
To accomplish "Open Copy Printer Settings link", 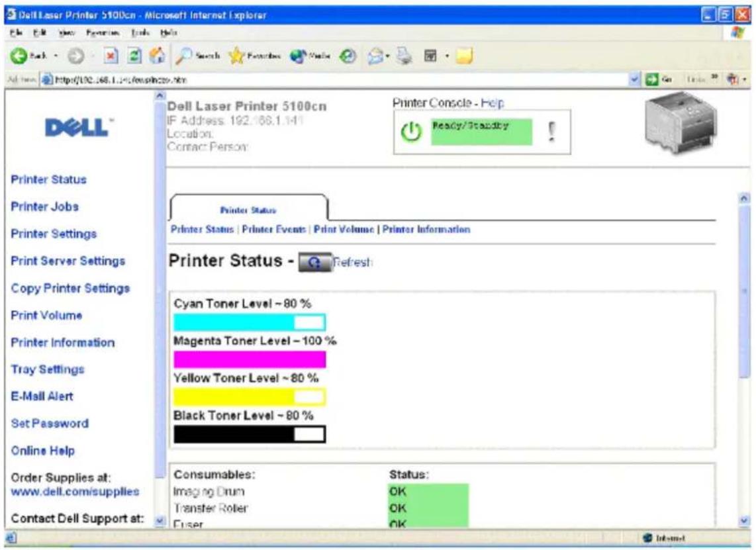I will [70, 288].
